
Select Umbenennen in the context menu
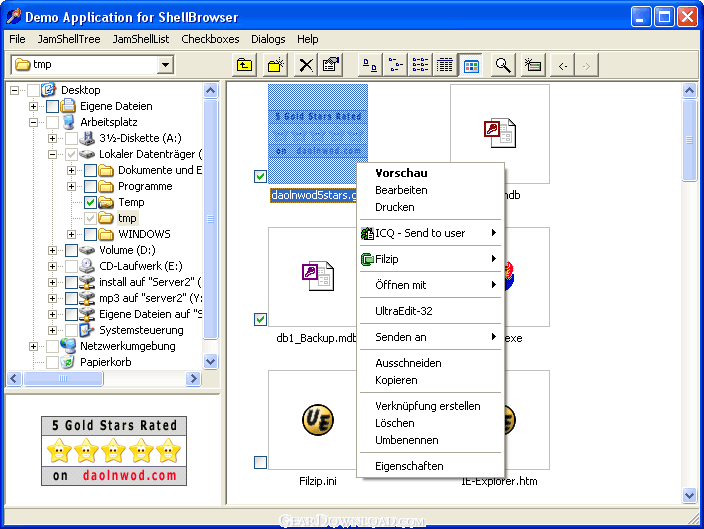406,440
